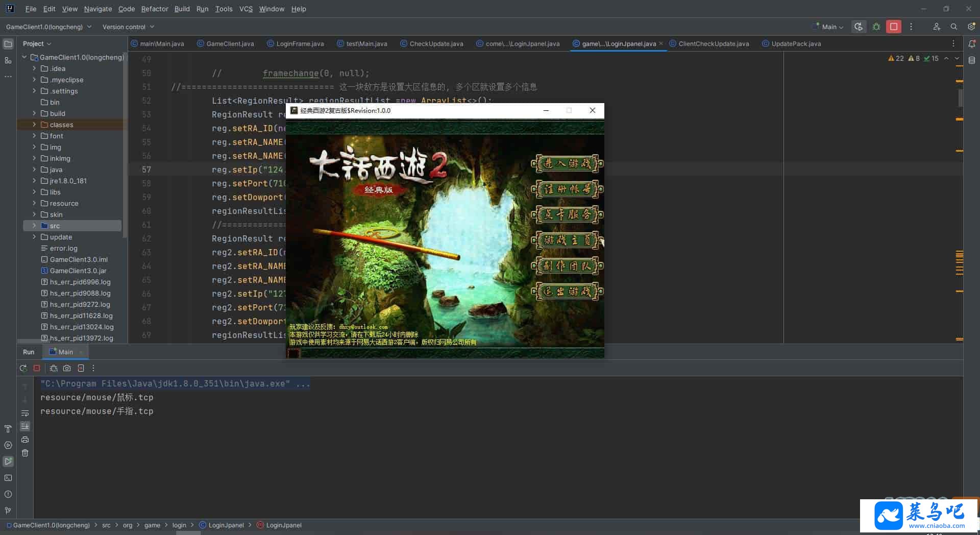Expand the classes folder in tree
The height and width of the screenshot is (535, 980).
(x=34, y=125)
